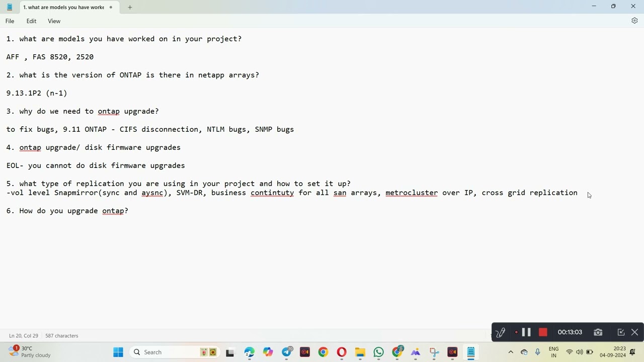Image resolution: width=644 pixels, height=362 pixels.
Task: Click on '6. How do you upgrade ontap?'
Action: tap(67, 211)
